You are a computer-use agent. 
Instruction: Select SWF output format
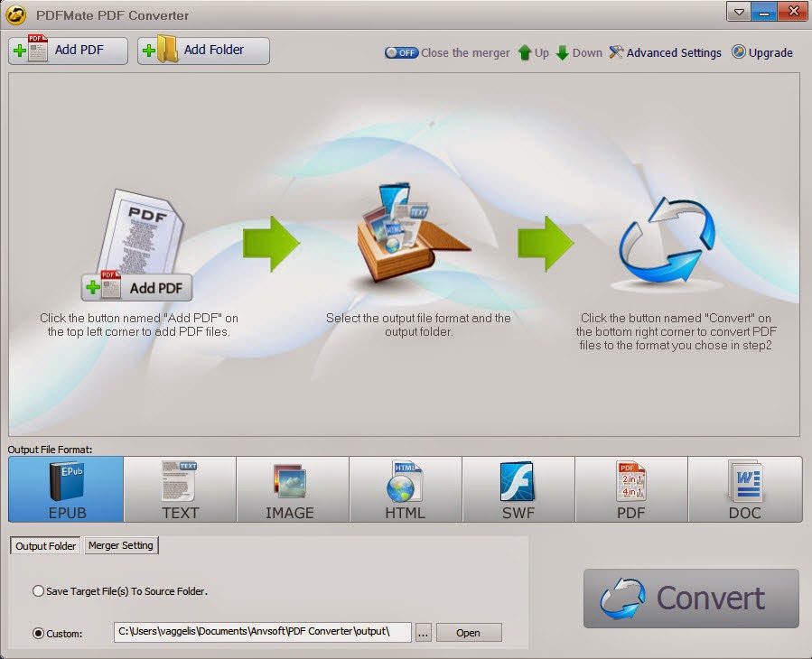point(518,489)
